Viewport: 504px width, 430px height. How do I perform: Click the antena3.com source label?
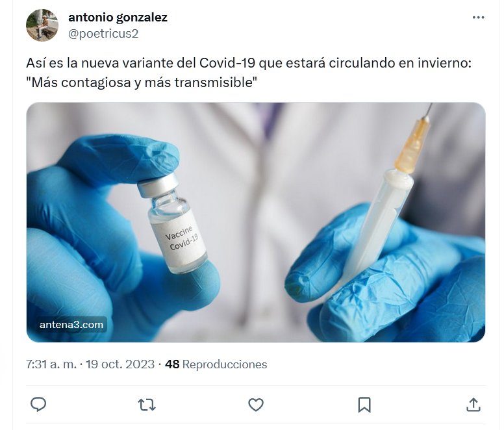71,325
